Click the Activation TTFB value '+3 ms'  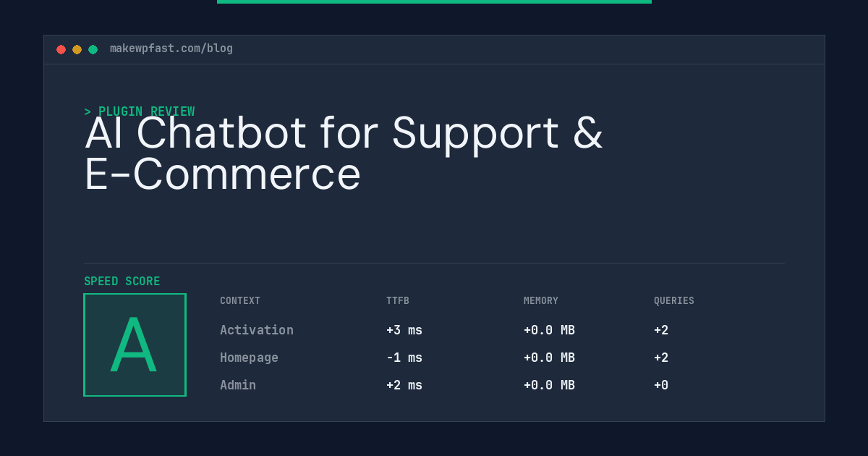click(x=404, y=330)
